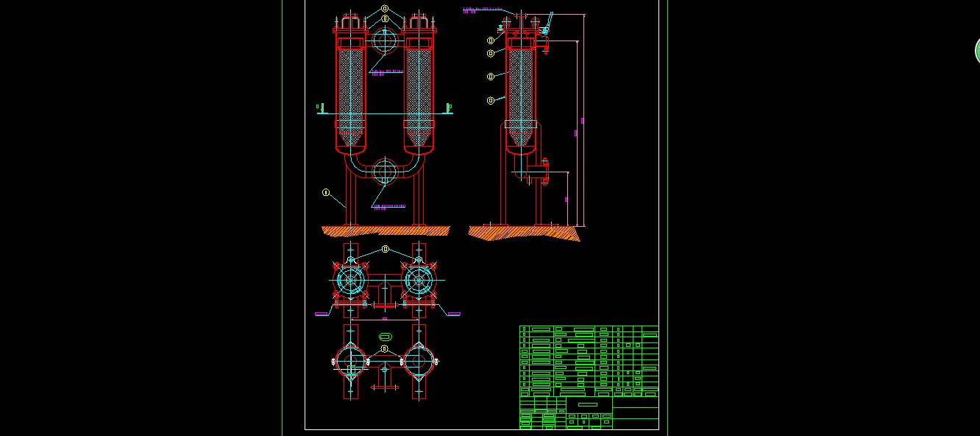Image resolution: width=980 pixels, height=436 pixels.
Task: Select the tall overall height dimension line
Action: pyautogui.click(x=583, y=119)
